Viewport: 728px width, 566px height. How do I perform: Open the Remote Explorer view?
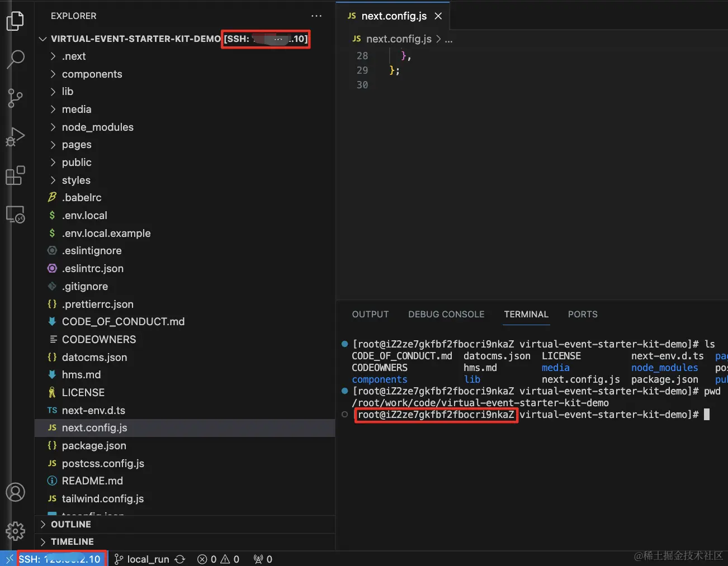[15, 214]
